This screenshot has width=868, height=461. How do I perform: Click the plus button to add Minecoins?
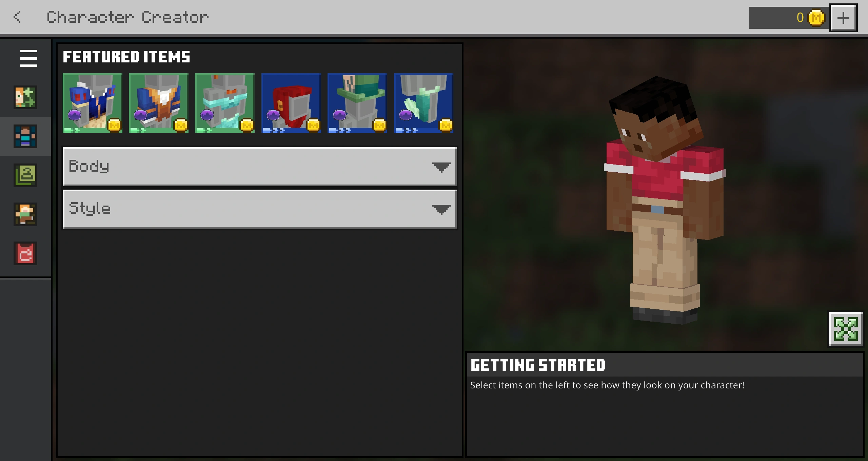click(843, 18)
